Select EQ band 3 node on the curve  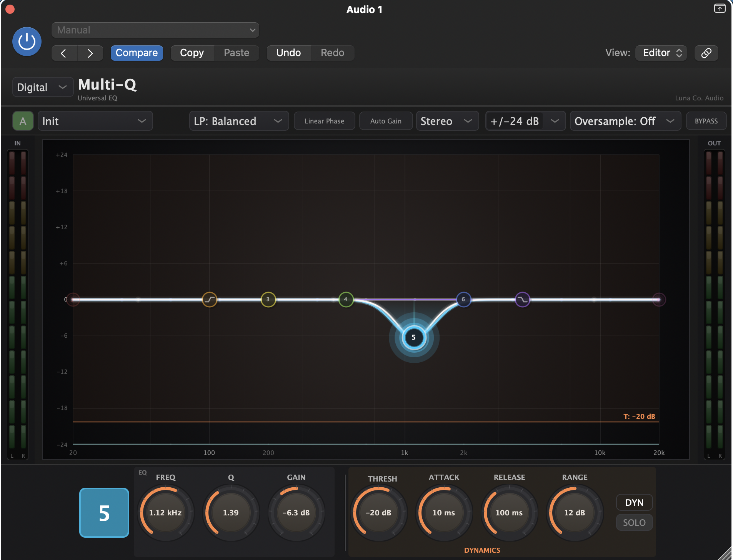[x=268, y=300]
